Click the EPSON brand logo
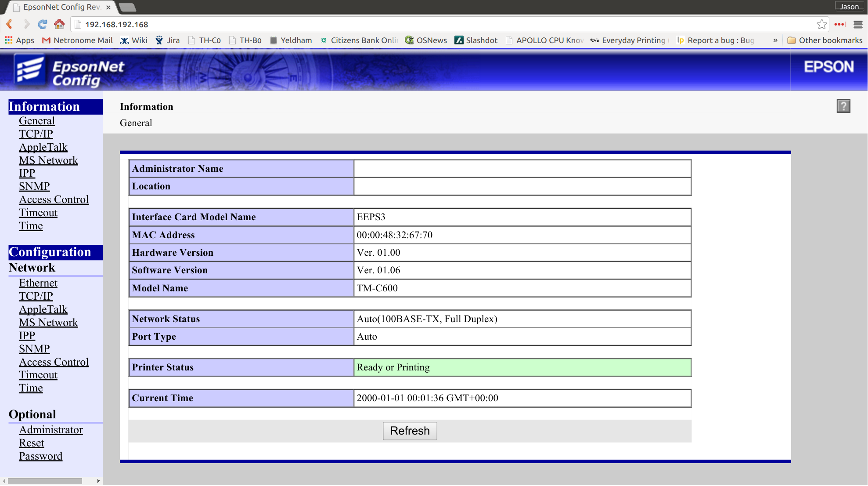The height and width of the screenshot is (486, 868). pos(829,67)
